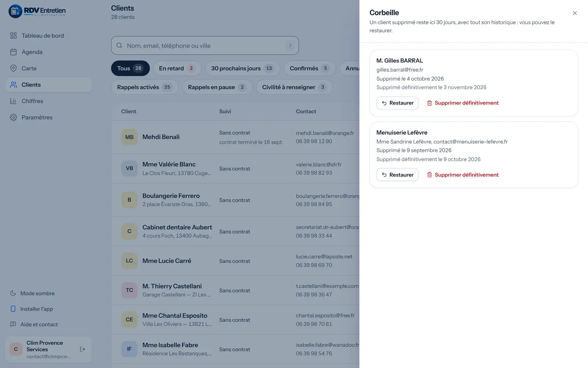Click the LC avatar of Lucie Carré
Screen dimensions: 588x368
point(129,261)
